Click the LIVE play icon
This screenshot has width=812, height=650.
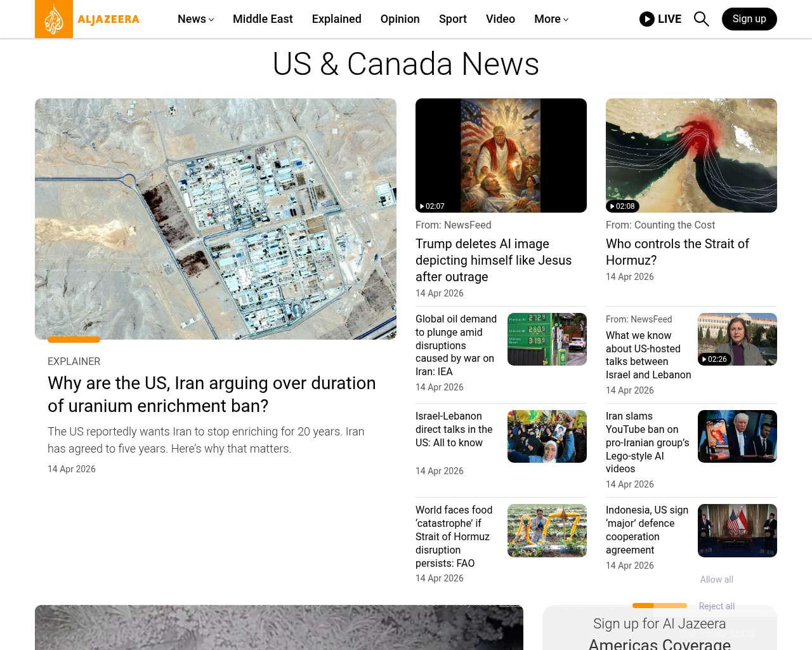coord(647,19)
